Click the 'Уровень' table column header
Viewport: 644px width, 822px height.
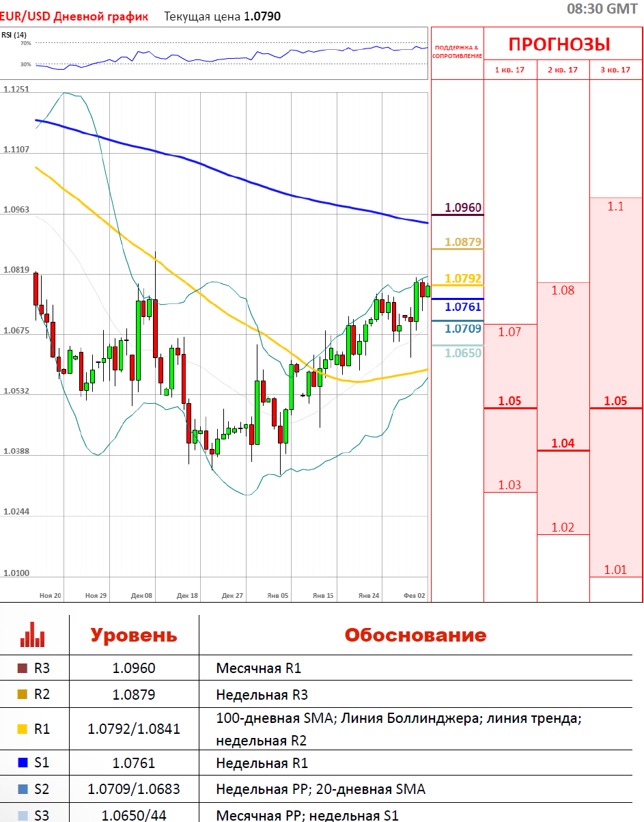(x=134, y=635)
